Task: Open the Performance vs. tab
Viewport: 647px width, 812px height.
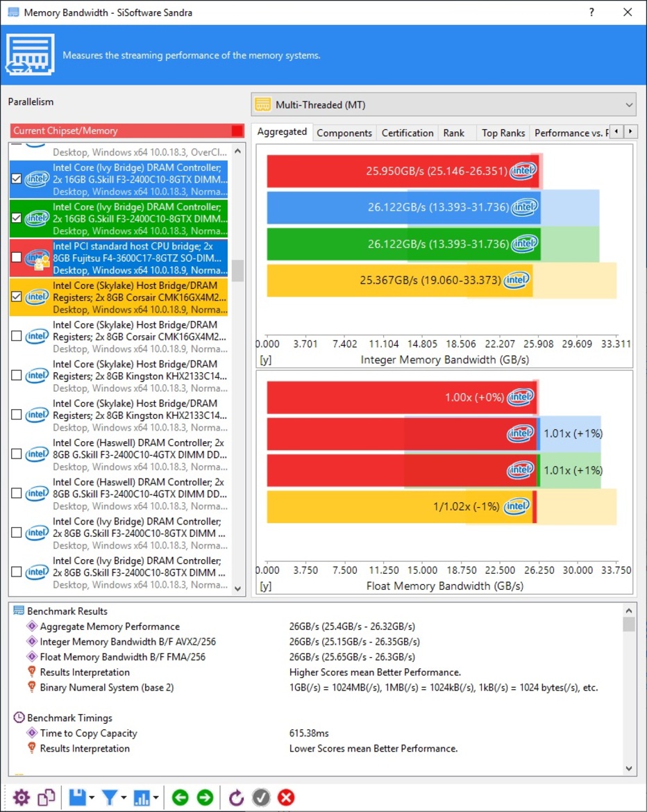Action: click(x=569, y=133)
